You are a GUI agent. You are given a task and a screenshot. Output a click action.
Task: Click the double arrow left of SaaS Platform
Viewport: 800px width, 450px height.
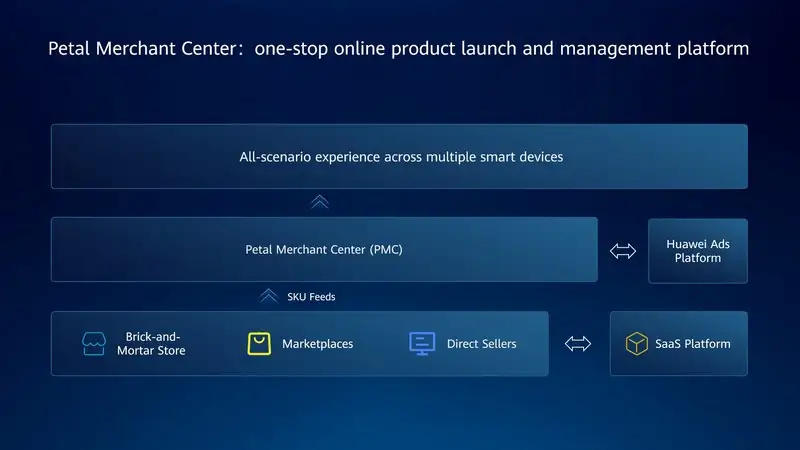(x=578, y=344)
